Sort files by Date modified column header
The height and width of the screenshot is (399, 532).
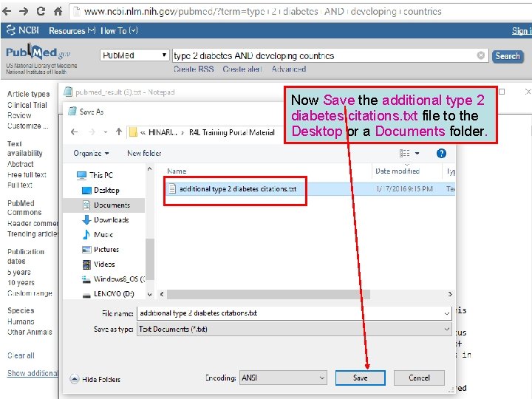tap(398, 171)
